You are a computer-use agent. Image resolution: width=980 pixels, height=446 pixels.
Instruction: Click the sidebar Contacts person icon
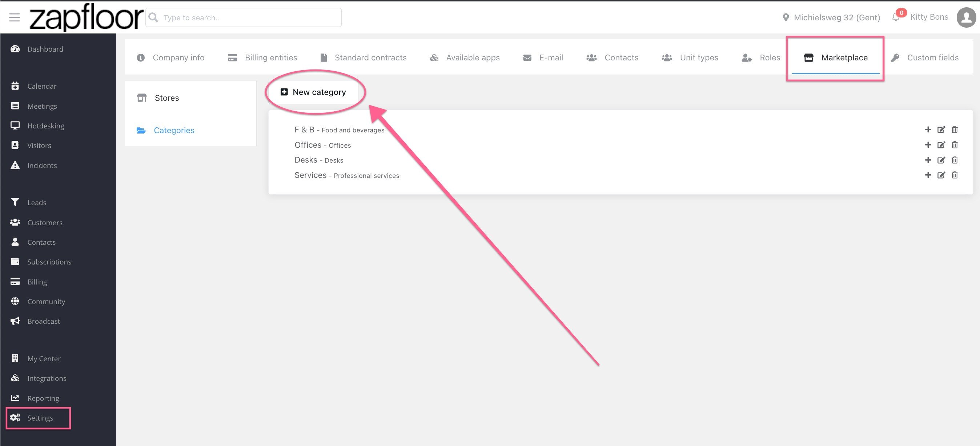15,242
